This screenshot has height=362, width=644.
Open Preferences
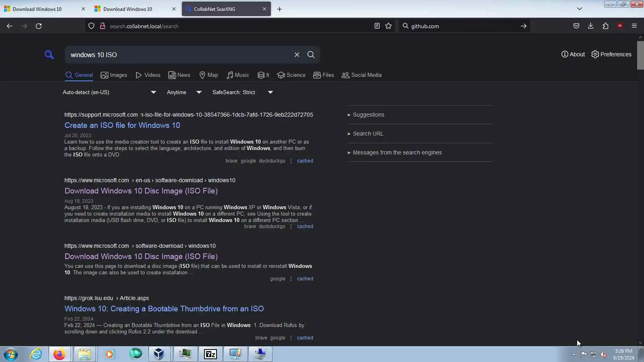click(611, 54)
